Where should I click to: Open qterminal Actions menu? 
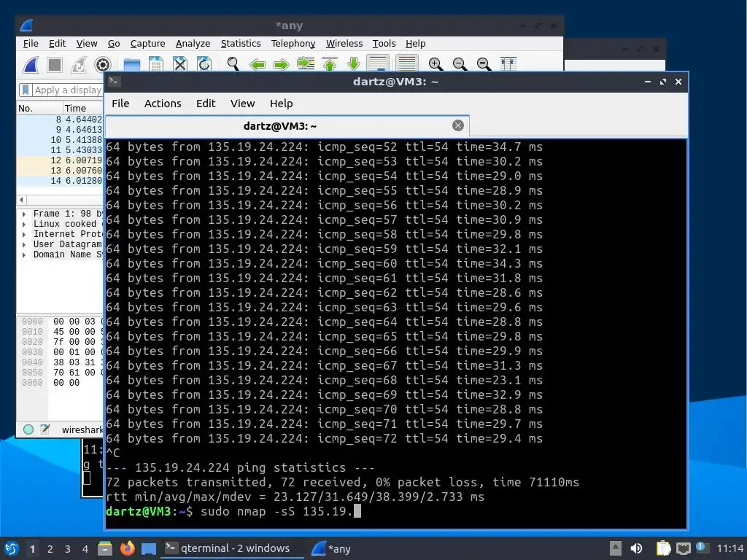click(163, 104)
